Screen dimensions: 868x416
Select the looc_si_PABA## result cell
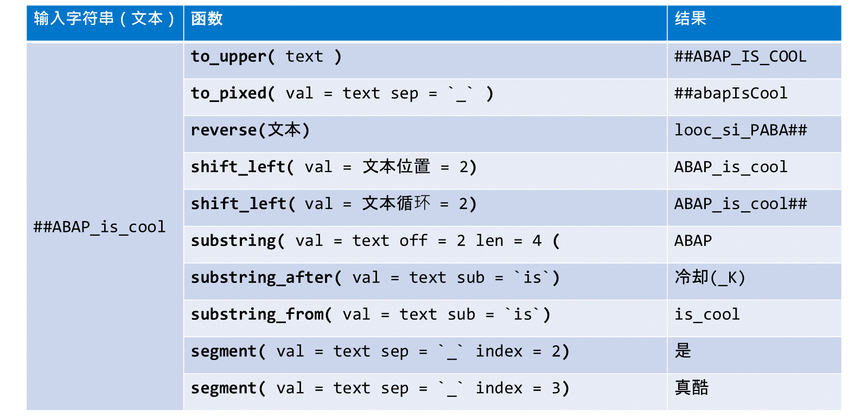coord(754,134)
